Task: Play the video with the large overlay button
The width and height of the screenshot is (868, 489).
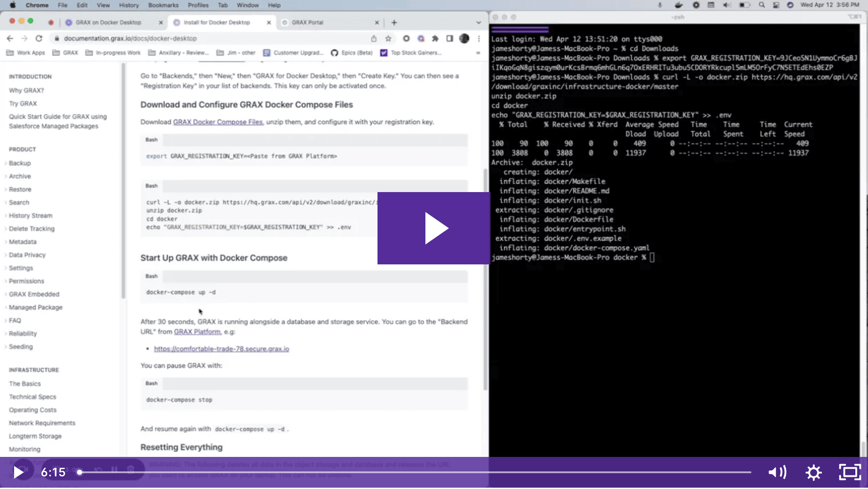Action: 433,228
